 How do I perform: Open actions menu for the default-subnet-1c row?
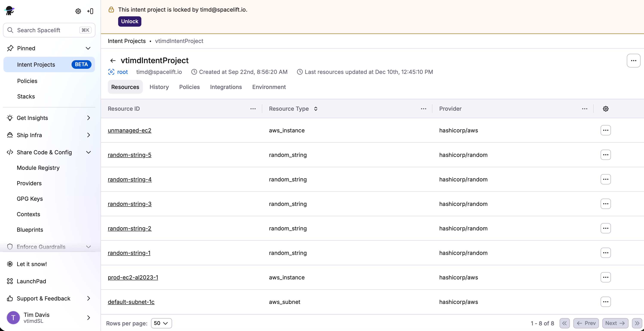click(x=606, y=302)
